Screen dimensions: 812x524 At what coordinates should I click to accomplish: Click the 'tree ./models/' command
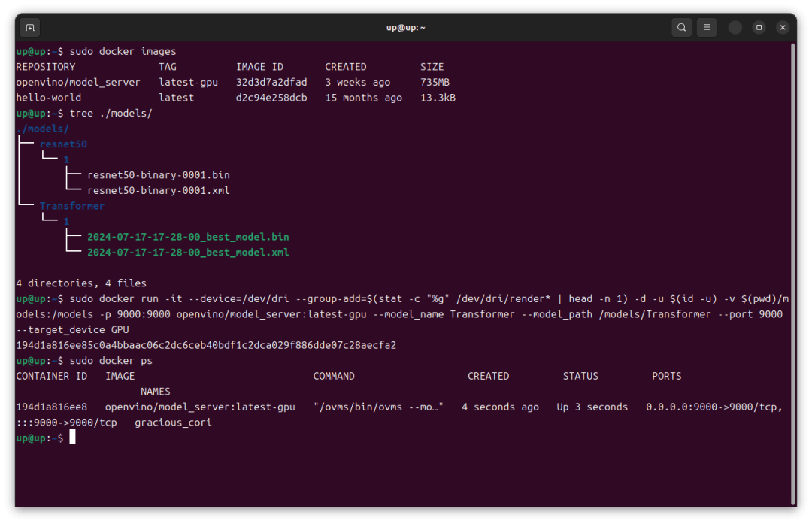point(111,113)
